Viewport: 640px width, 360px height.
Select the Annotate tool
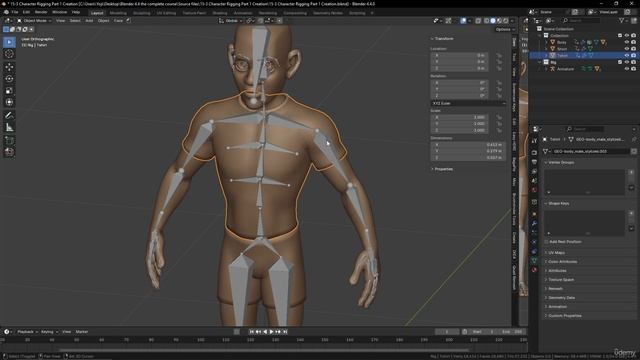[x=9, y=116]
